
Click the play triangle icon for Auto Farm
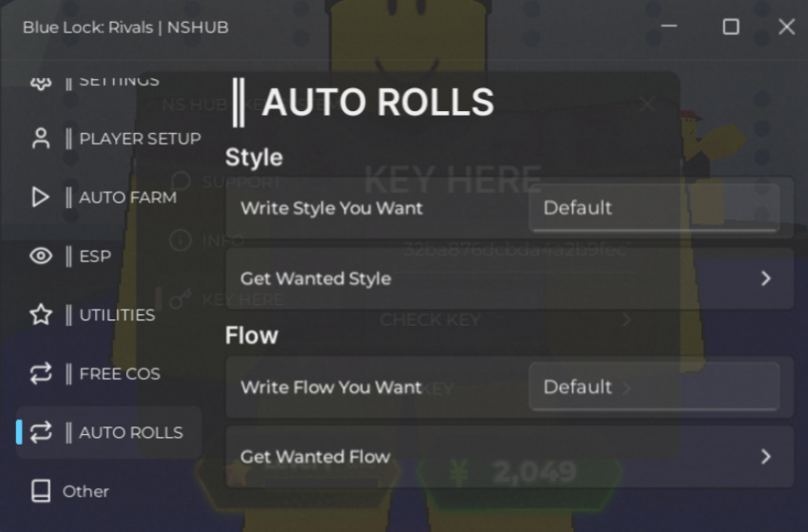[40, 198]
